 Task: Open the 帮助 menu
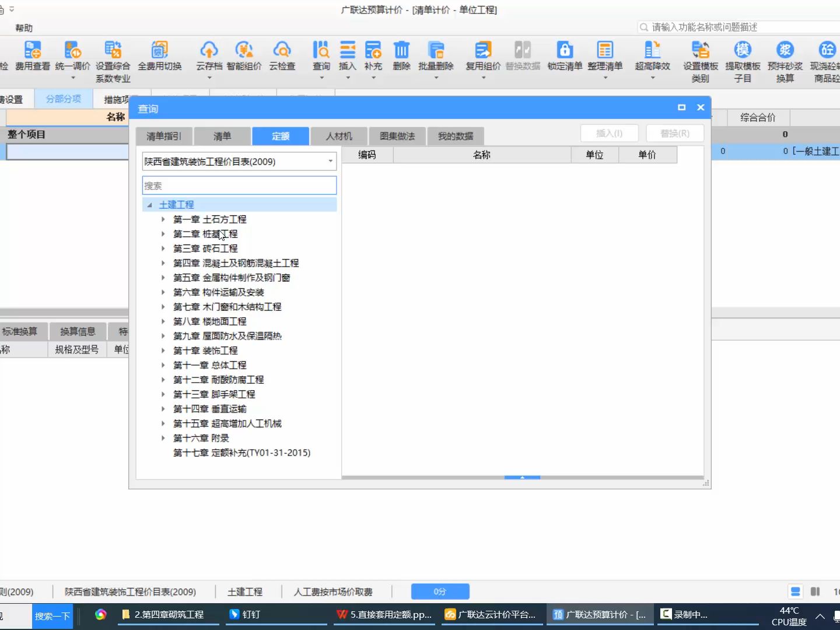23,27
